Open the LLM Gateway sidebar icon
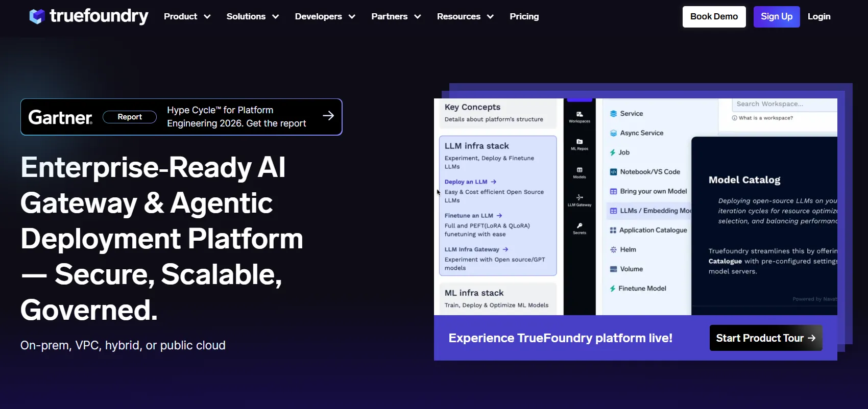This screenshot has width=868, height=409. (x=580, y=197)
